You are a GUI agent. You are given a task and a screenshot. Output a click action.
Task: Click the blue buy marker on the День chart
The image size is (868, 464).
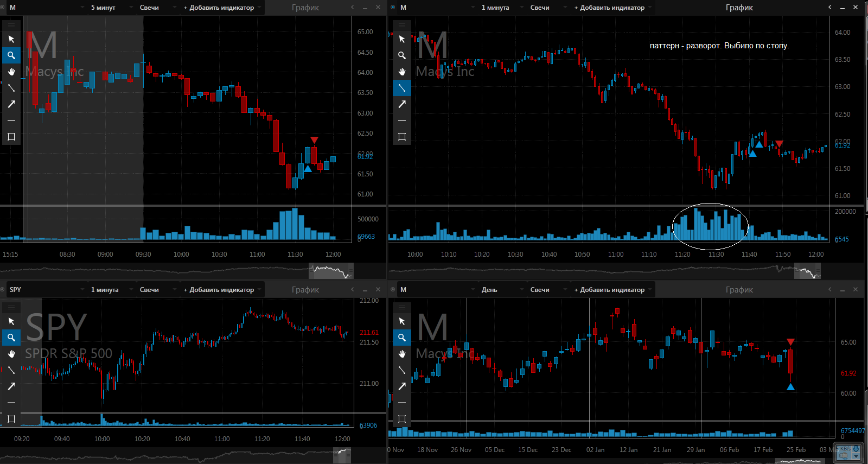tap(790, 387)
